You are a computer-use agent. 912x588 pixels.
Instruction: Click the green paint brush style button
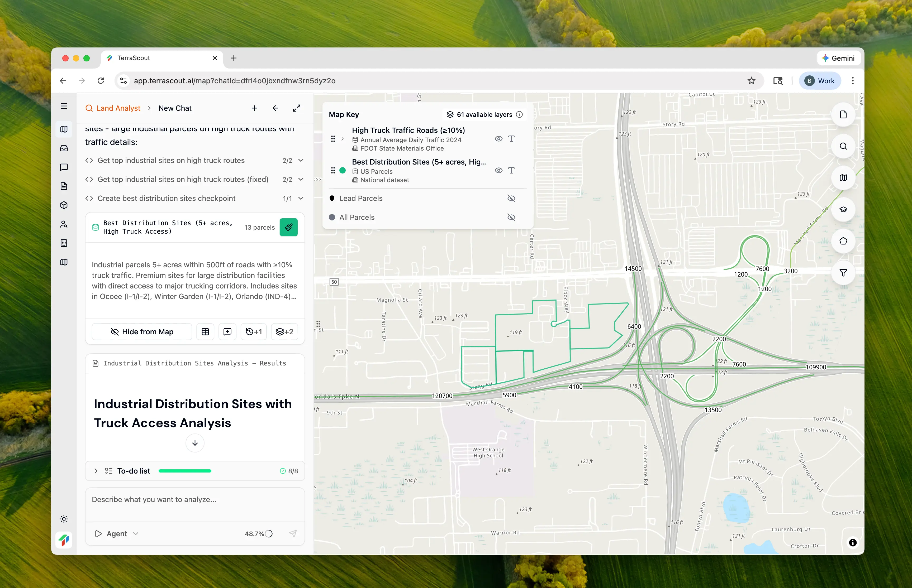[288, 227]
